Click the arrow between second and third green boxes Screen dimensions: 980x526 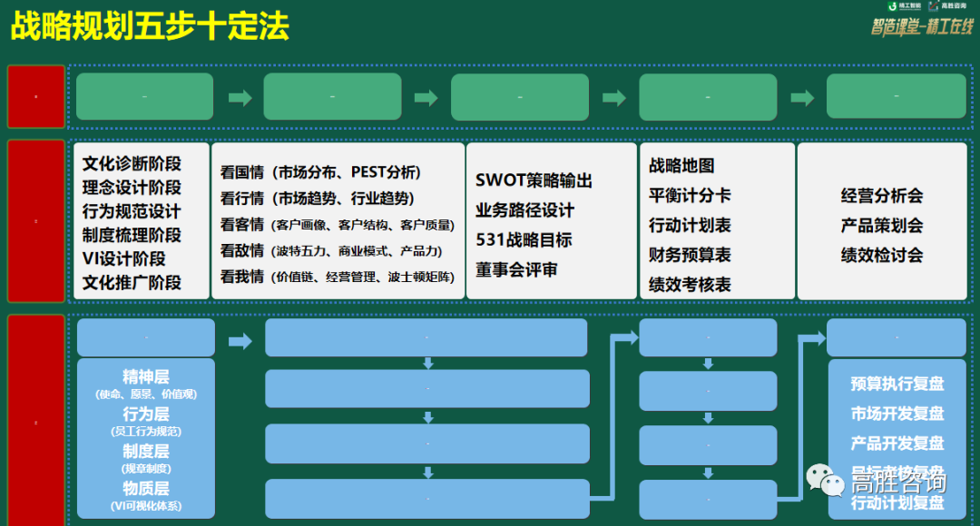(426, 98)
